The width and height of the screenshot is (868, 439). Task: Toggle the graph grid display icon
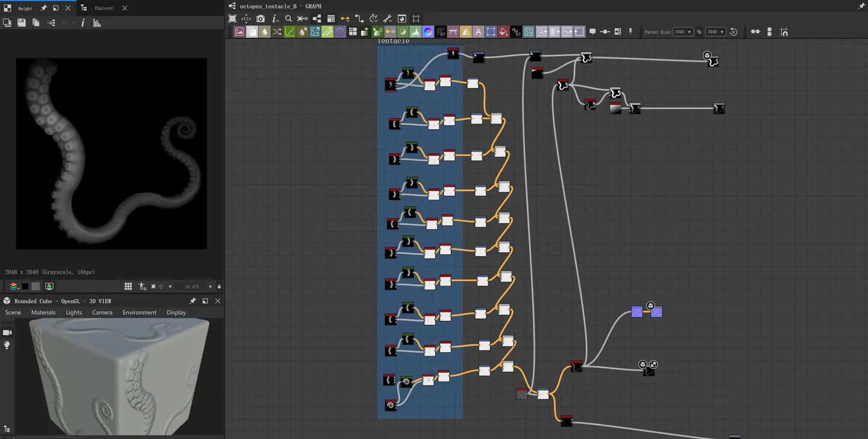[415, 19]
